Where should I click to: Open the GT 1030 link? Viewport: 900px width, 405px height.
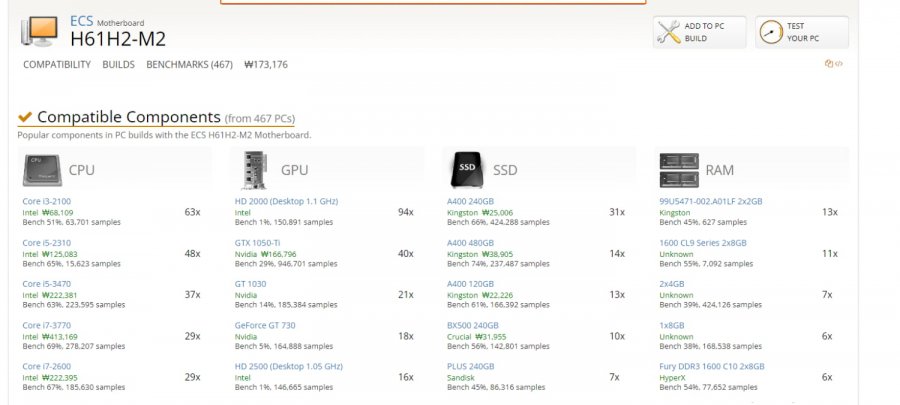[x=250, y=284]
